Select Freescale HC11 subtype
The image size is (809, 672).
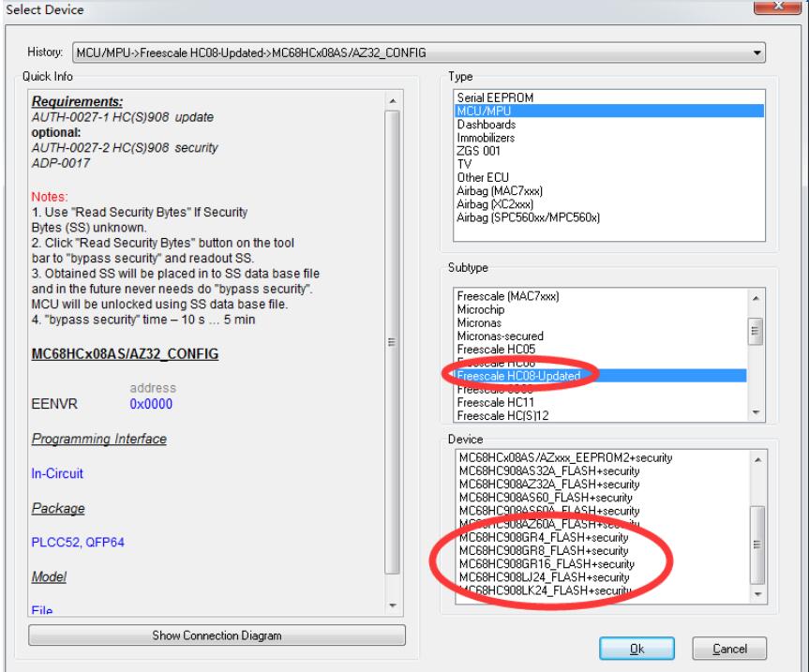601,402
